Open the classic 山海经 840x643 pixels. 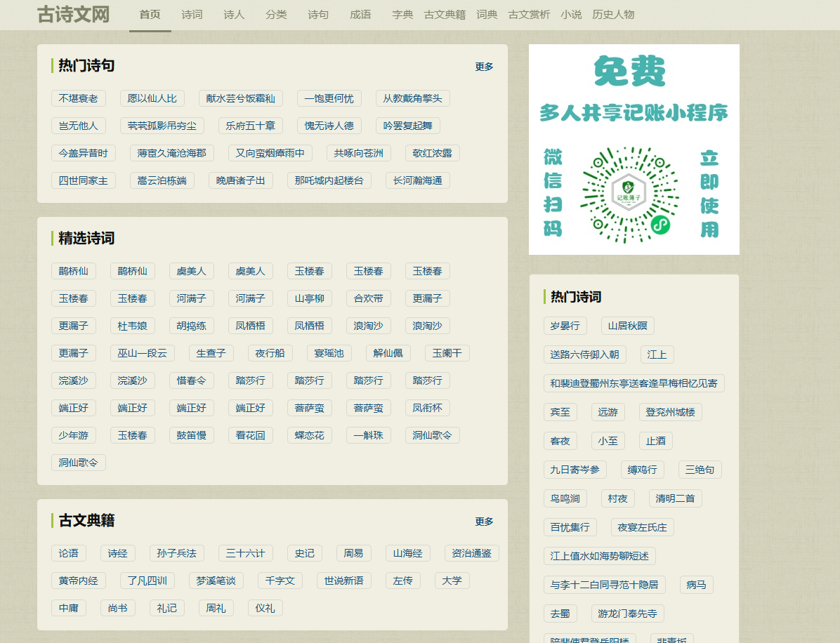(407, 553)
